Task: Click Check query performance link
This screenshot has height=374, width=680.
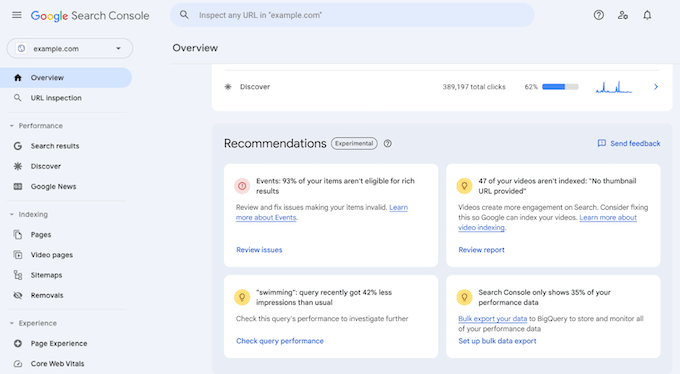Action: [280, 341]
